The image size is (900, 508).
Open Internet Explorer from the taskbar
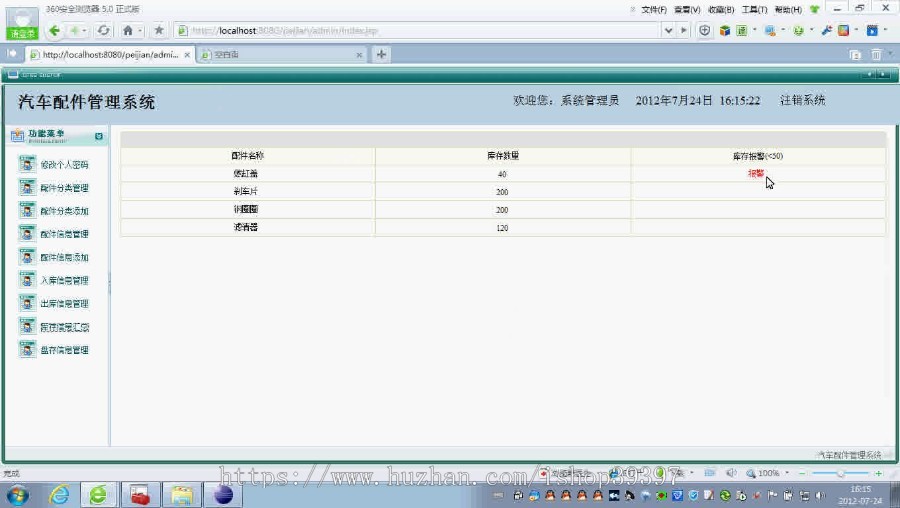(x=59, y=494)
